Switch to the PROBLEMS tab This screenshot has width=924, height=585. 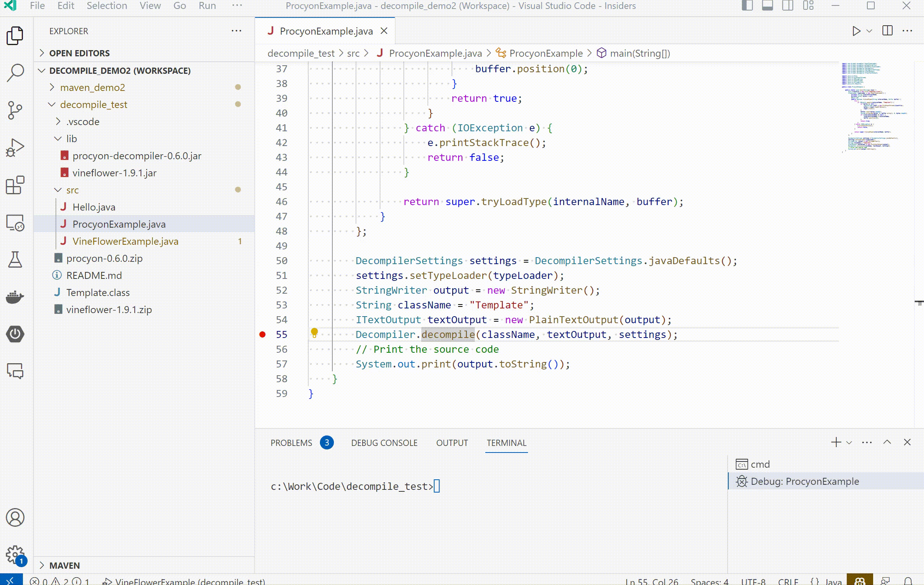tap(302, 443)
